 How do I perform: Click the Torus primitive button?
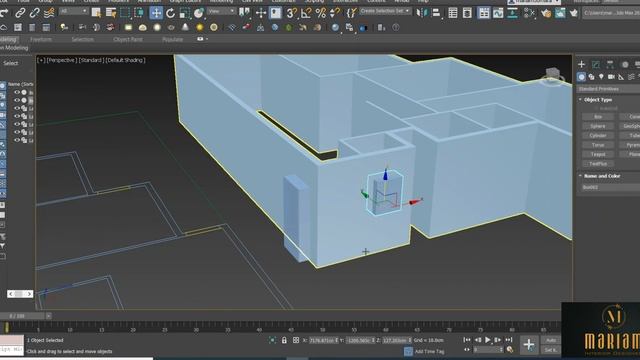[598, 145]
